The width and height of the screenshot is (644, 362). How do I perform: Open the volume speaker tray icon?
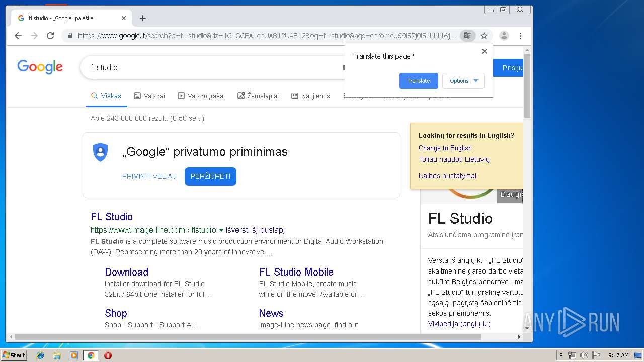click(584, 355)
